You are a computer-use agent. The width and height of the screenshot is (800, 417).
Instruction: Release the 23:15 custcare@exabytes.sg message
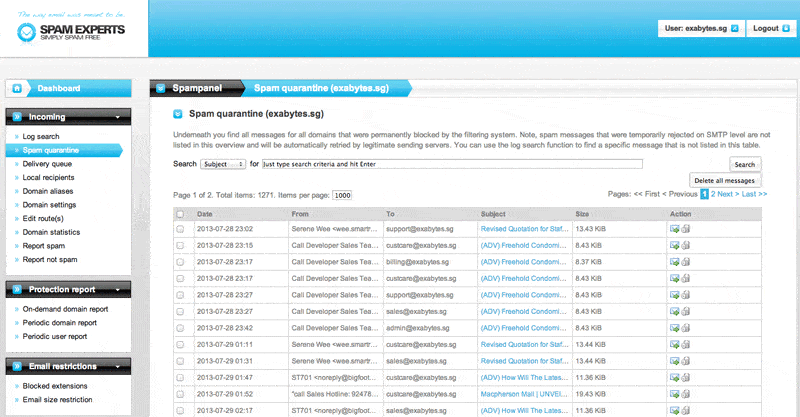click(674, 246)
